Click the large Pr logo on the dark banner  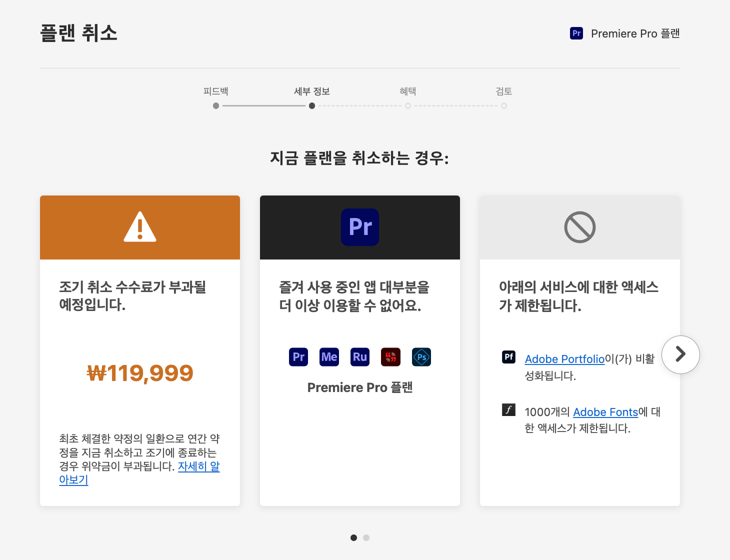tap(360, 227)
